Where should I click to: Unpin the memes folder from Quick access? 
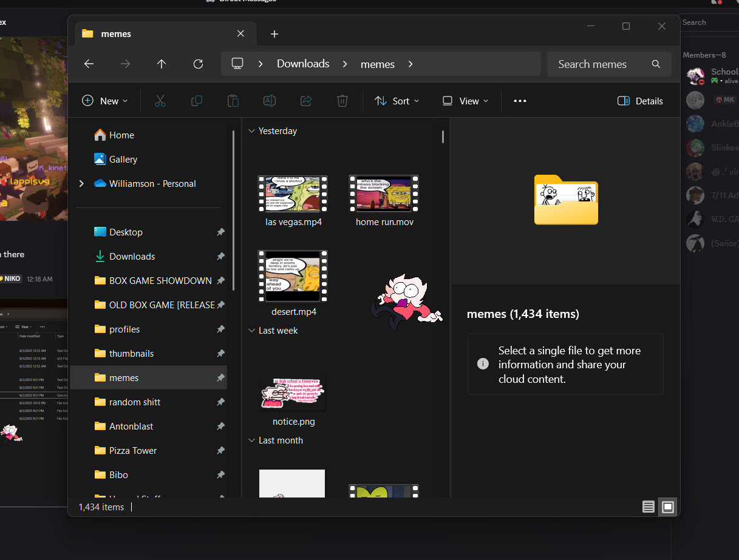[x=220, y=377]
